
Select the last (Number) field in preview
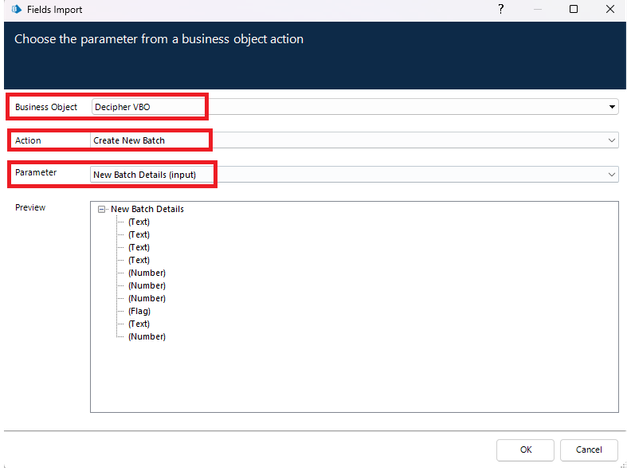tap(147, 336)
